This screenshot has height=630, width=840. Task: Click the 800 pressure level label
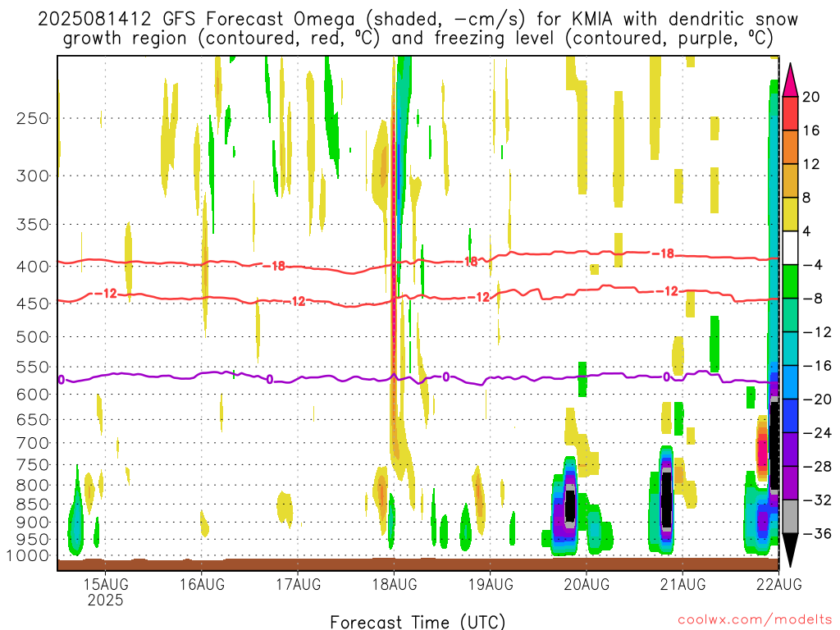(x=33, y=486)
